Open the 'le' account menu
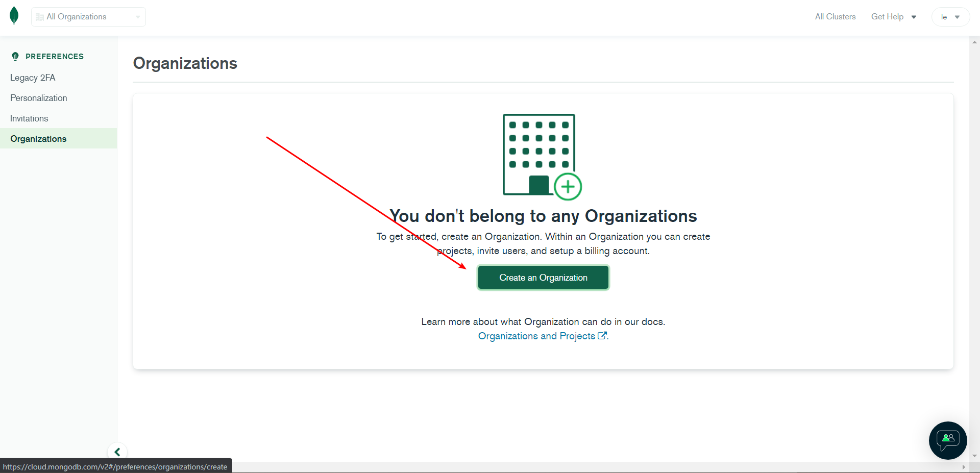The image size is (980, 473). (x=950, y=16)
